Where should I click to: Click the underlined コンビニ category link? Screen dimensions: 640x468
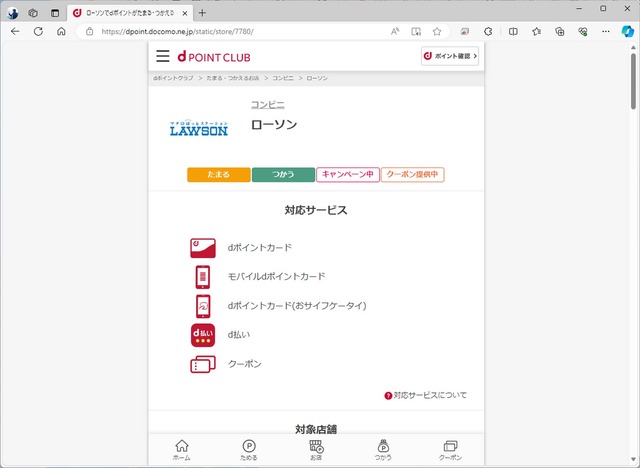[x=267, y=105]
